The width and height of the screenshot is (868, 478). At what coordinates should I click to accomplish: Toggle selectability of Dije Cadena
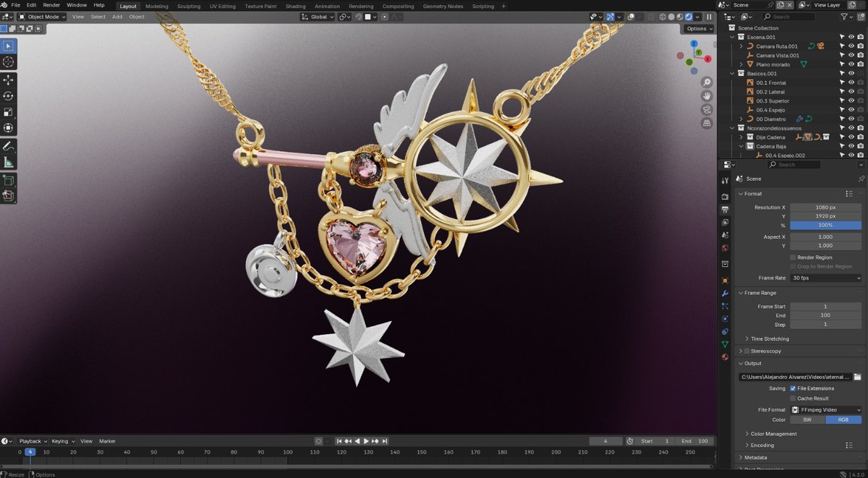[x=842, y=137]
